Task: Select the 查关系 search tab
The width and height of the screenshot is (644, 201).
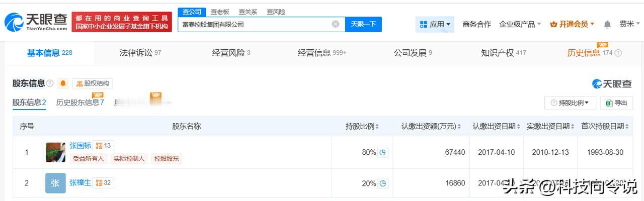Action: 248,12
